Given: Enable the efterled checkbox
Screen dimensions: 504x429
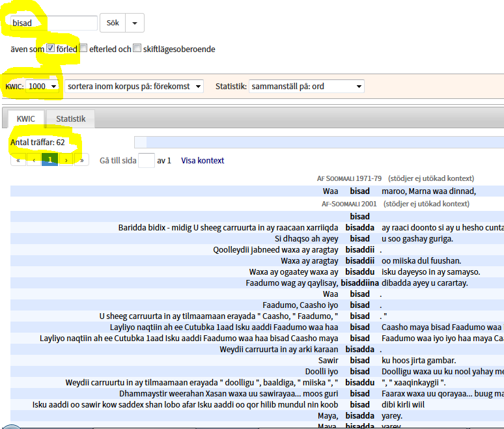Looking at the screenshot, I should point(83,48).
